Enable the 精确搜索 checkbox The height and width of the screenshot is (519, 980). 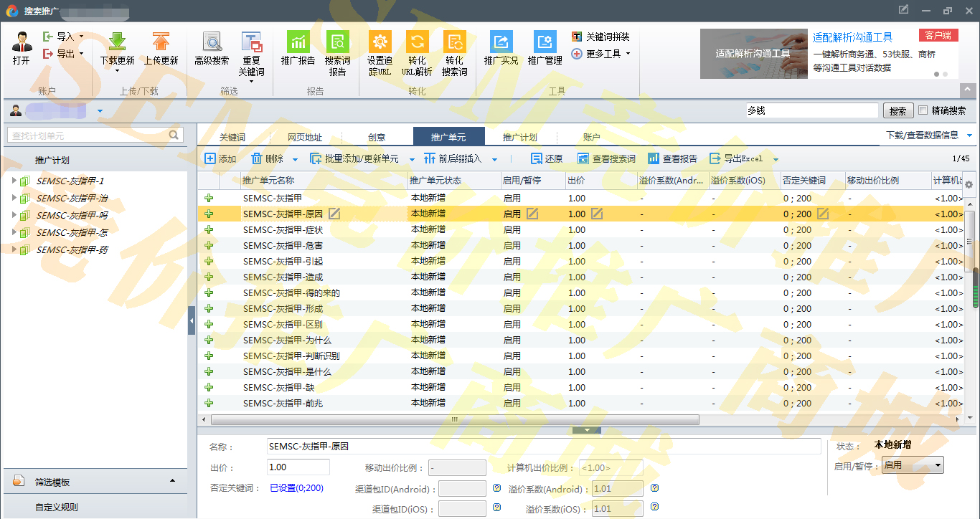[923, 110]
